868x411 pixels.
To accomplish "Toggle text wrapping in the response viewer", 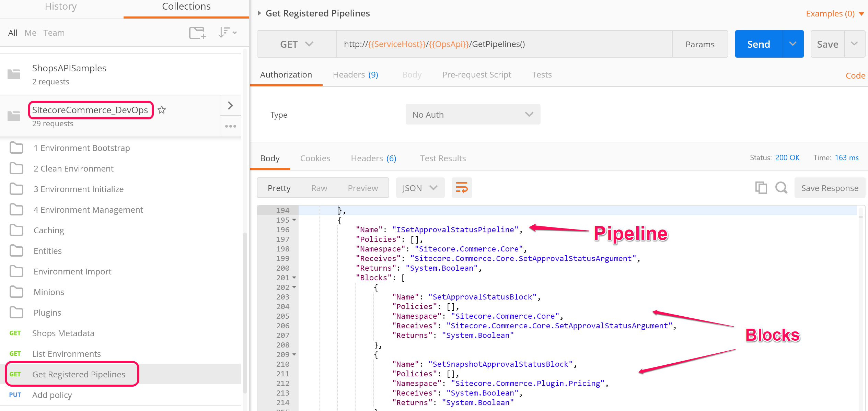I will pos(461,188).
